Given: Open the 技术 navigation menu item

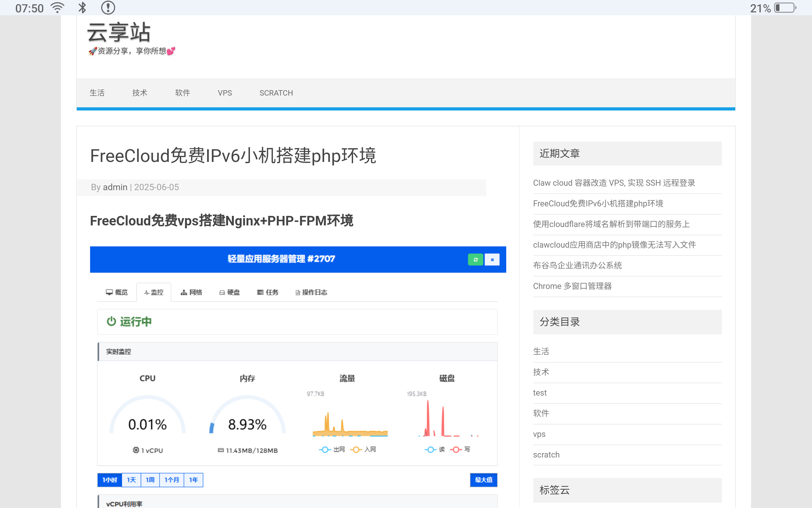Looking at the screenshot, I should tap(140, 93).
